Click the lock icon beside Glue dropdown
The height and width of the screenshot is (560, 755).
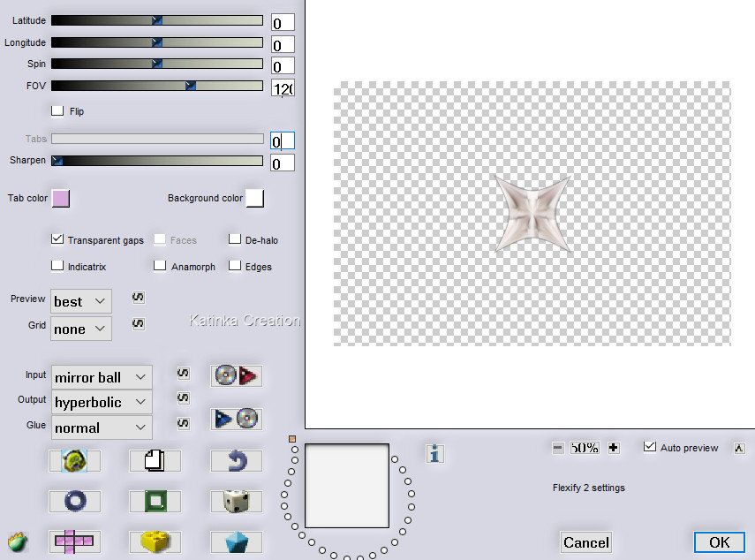pyautogui.click(x=184, y=423)
